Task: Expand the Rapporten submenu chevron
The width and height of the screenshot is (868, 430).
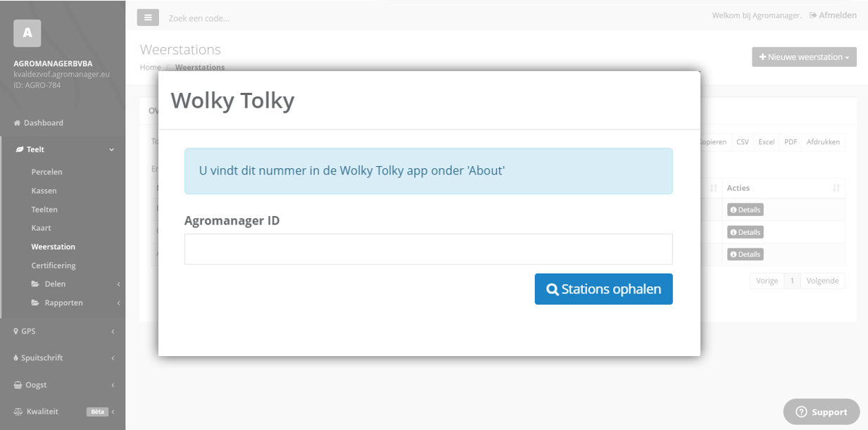Action: pos(118,303)
